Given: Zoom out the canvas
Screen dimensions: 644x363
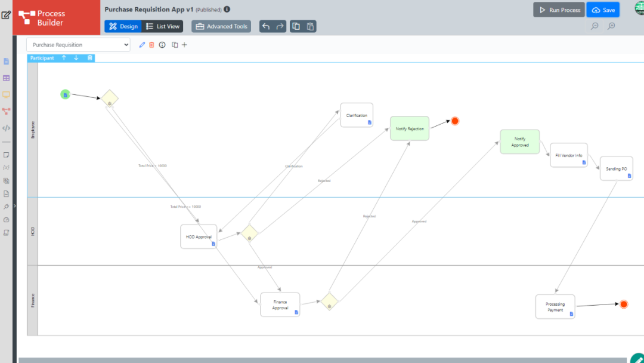Looking at the screenshot, I should coord(595,26).
